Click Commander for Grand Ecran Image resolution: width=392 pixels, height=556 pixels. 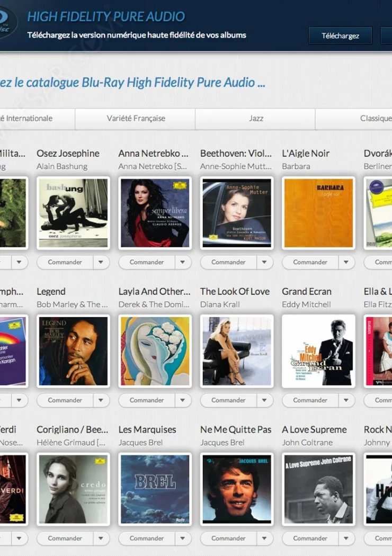(310, 400)
